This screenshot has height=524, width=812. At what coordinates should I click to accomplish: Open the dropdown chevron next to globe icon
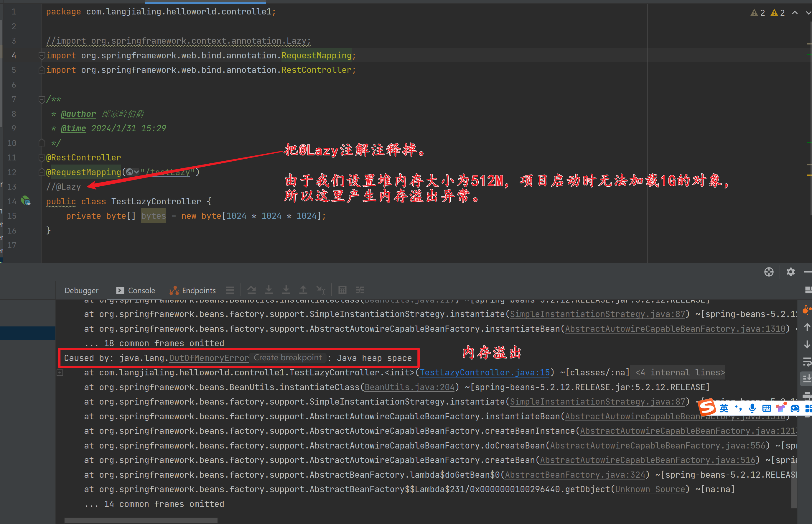[137, 172]
